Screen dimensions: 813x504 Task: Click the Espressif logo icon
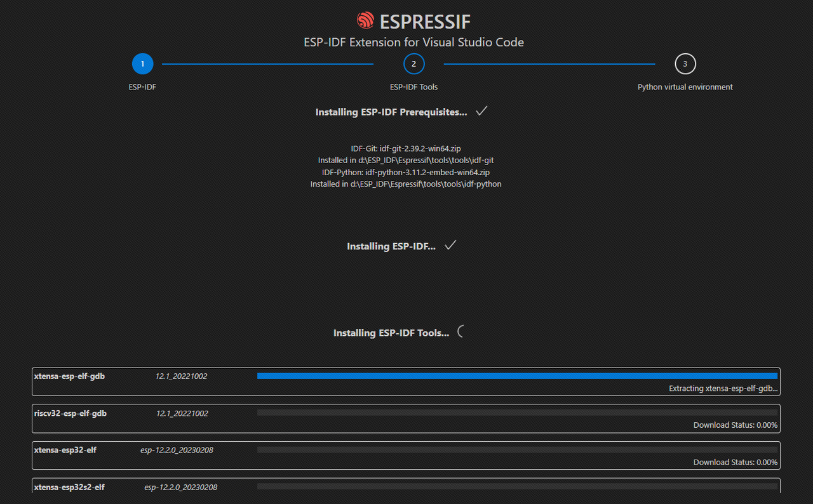tap(365, 20)
